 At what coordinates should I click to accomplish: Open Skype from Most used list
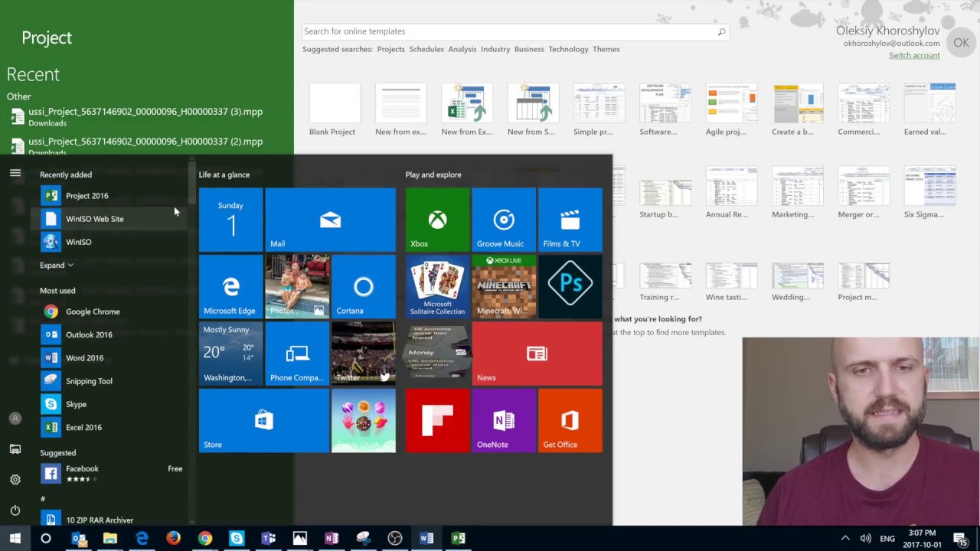[x=111, y=404]
